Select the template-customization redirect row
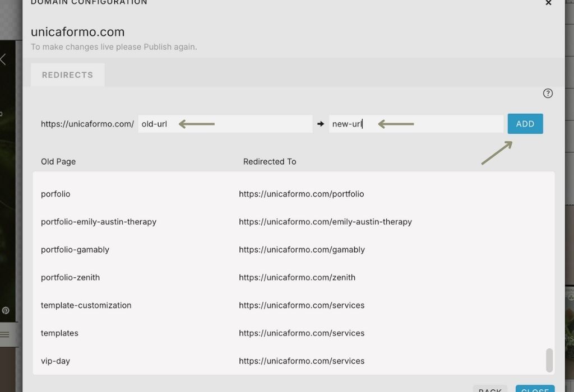This screenshot has height=392, width=574. tap(86, 305)
